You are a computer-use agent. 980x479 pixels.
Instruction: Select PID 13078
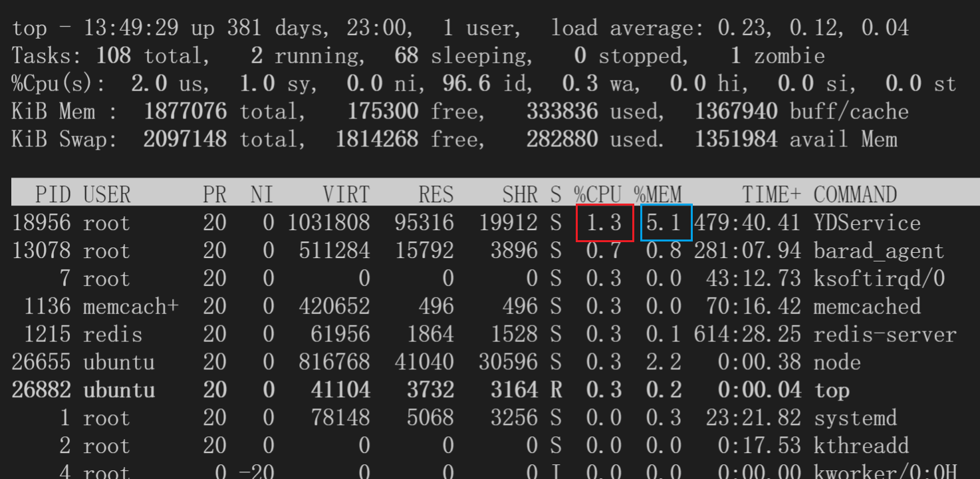tap(41, 251)
